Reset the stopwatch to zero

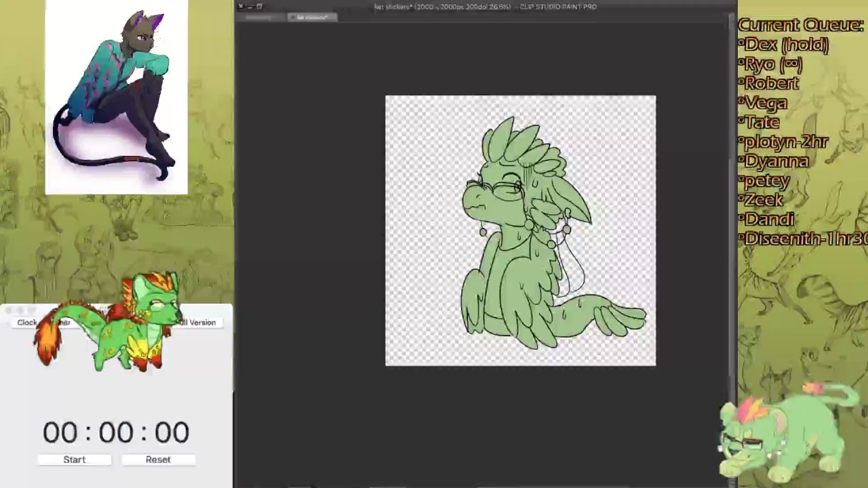158,460
